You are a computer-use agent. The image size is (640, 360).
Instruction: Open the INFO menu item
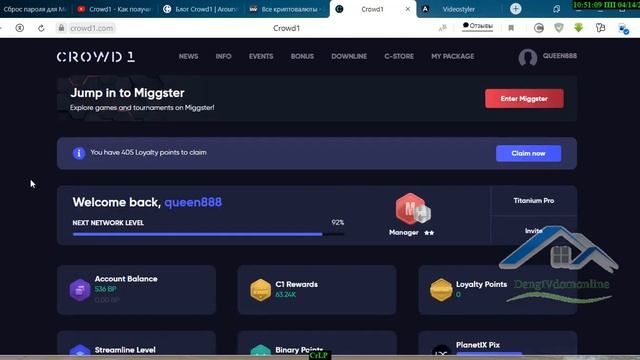[223, 56]
